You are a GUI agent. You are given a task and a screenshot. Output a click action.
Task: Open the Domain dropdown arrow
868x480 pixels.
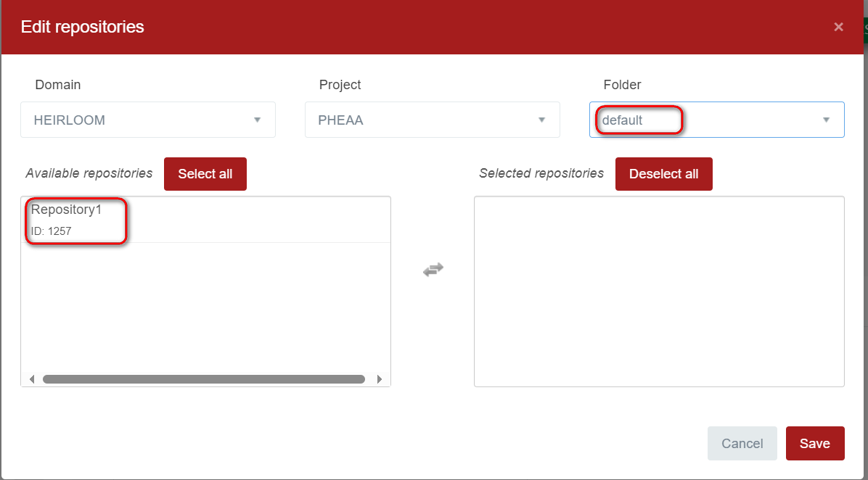coord(257,120)
